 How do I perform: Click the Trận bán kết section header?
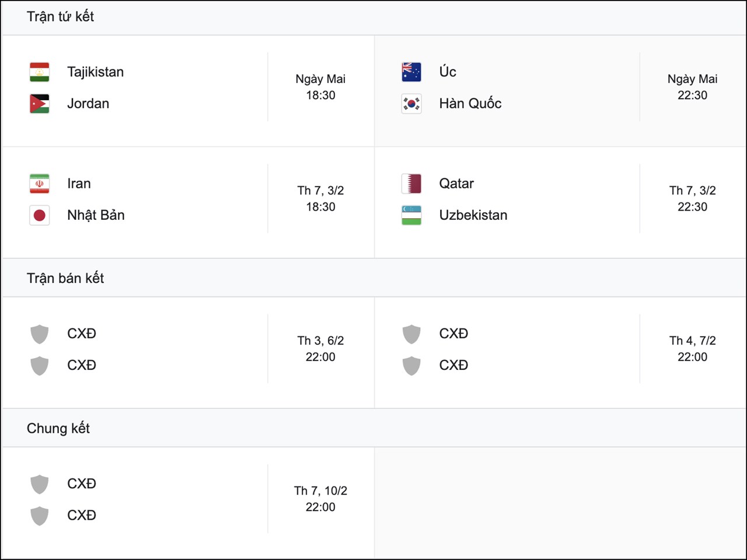[65, 278]
